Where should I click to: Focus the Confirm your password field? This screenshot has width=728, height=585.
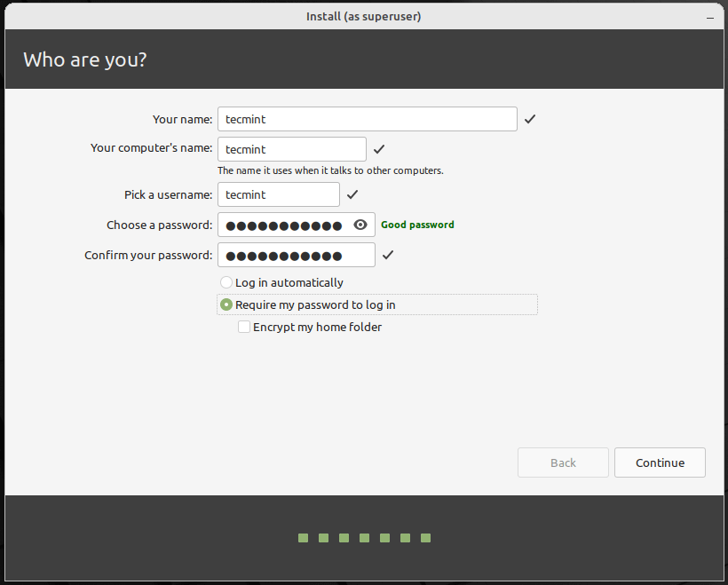click(296, 256)
